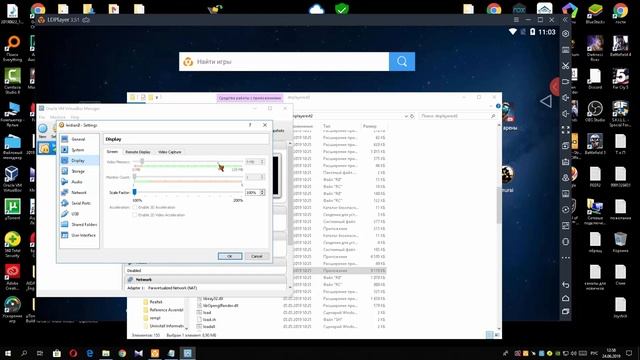Open Windows taskbar search
Image resolution: width=640 pixels, height=360 pixels.
[x=24, y=353]
